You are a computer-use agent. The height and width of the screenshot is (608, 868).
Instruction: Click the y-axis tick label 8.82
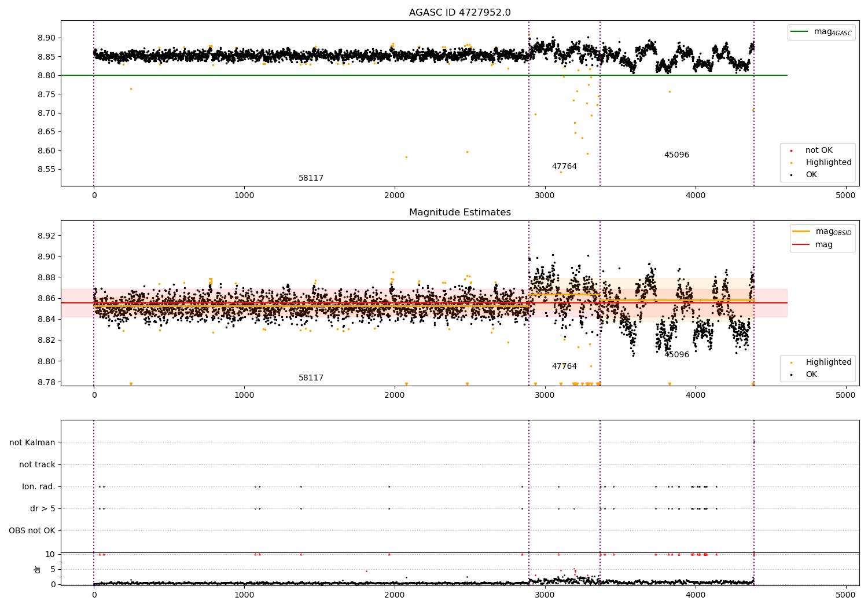(x=47, y=340)
